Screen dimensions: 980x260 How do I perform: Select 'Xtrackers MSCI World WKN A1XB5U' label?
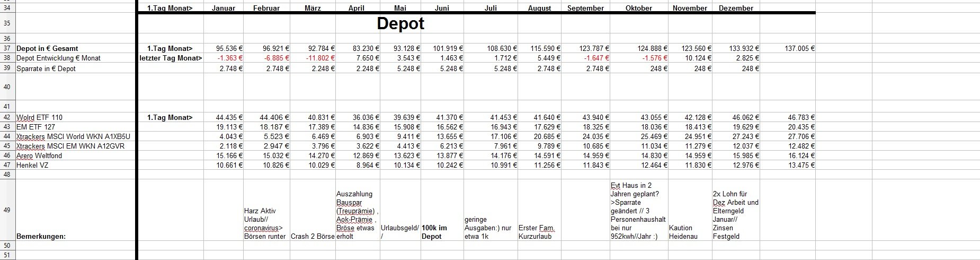[73, 136]
